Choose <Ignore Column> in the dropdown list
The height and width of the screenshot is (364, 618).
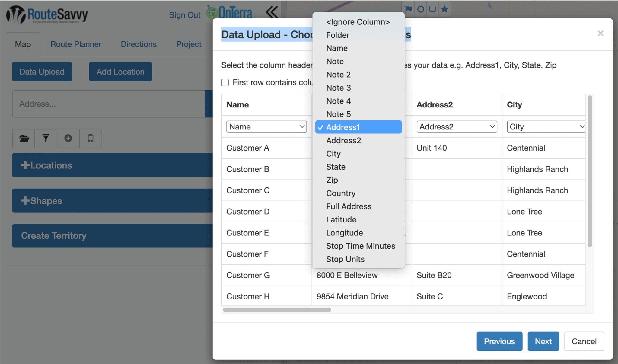click(358, 22)
